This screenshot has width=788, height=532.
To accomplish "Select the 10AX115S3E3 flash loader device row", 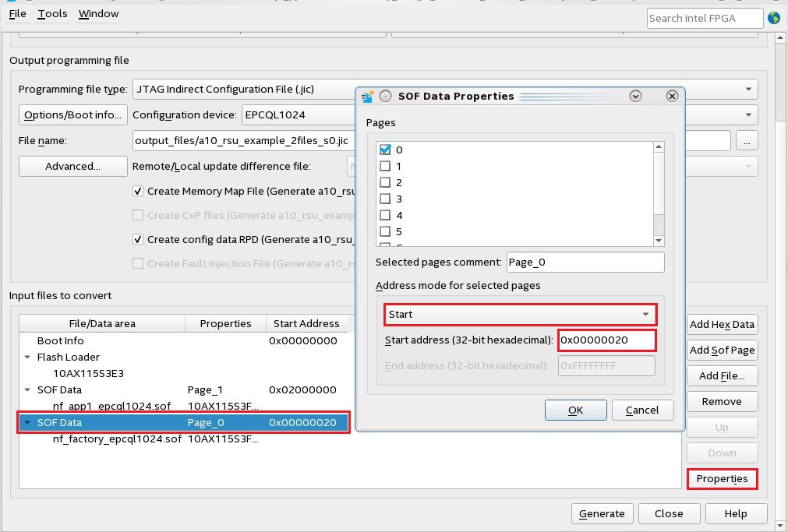I will tap(184, 373).
